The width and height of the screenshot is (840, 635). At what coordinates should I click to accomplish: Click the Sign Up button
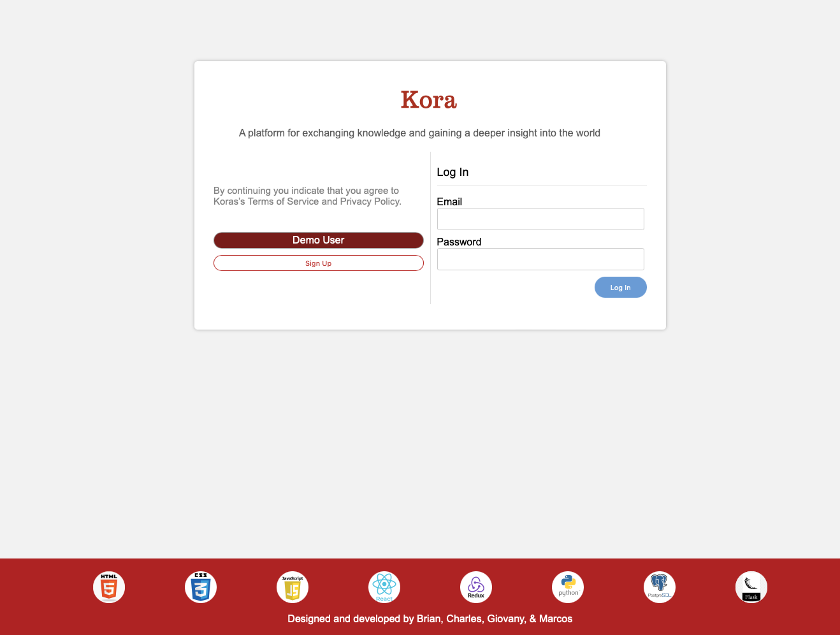[x=318, y=263]
